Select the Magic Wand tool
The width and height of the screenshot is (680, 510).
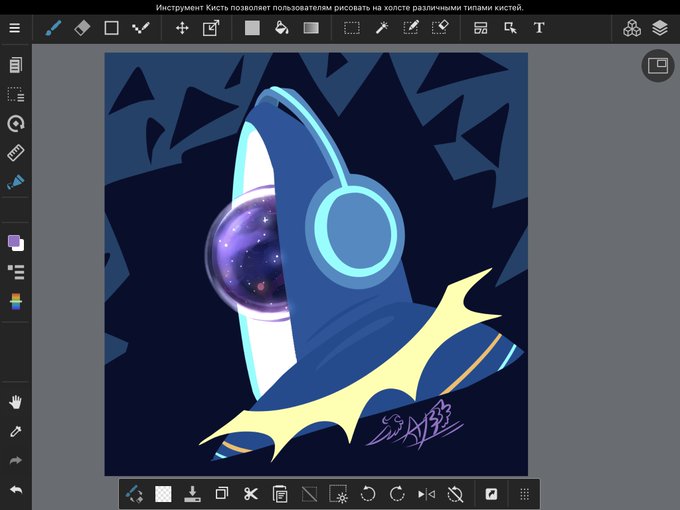click(x=381, y=29)
